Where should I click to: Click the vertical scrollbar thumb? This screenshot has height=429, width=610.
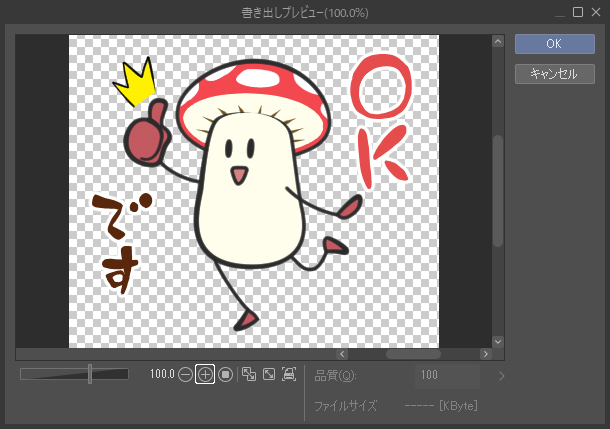[498, 191]
